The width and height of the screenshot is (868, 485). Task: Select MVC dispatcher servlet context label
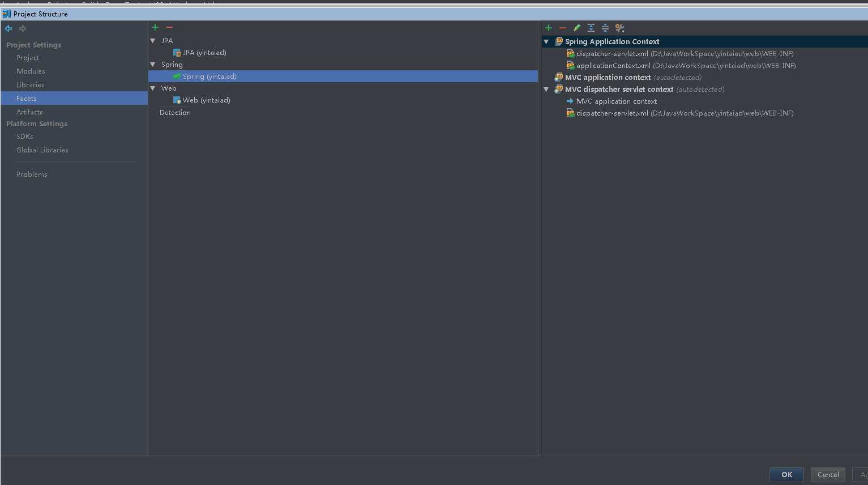(x=619, y=90)
